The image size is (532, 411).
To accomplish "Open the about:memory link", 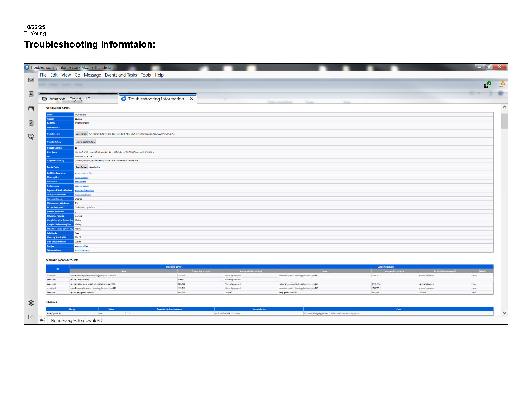I will tap(81, 178).
